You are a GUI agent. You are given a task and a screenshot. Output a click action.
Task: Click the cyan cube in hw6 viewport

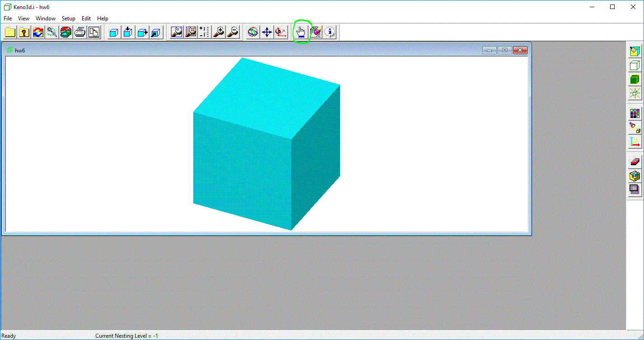[266, 144]
